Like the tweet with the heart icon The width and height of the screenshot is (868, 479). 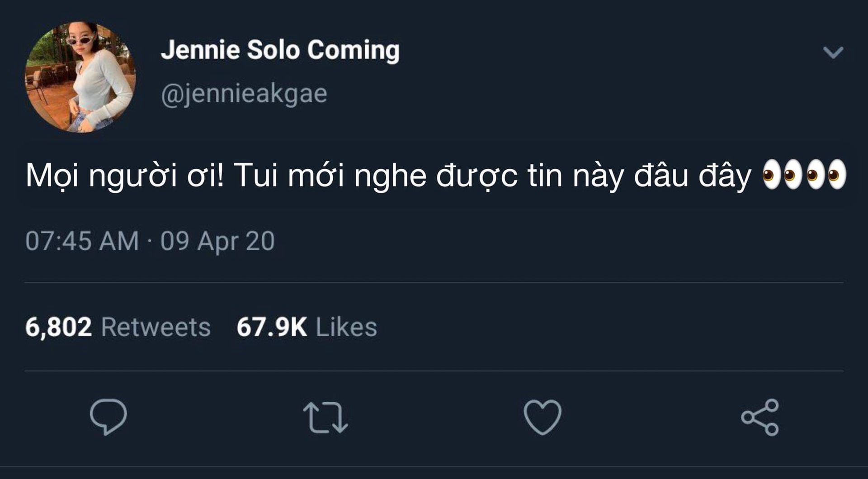(542, 417)
